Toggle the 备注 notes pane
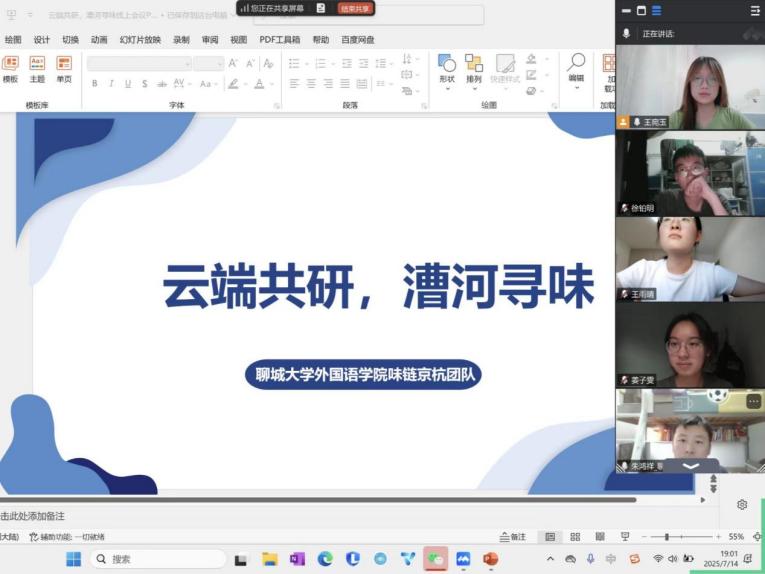 coord(512,537)
